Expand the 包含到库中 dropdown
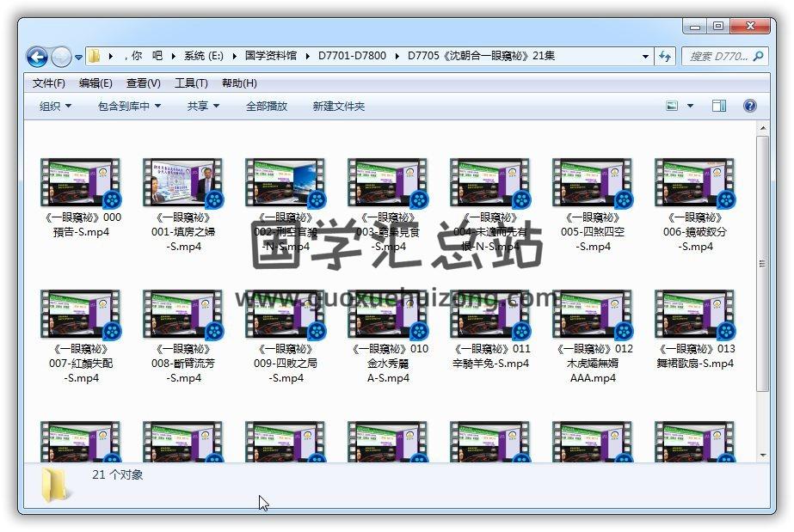 coord(129,107)
